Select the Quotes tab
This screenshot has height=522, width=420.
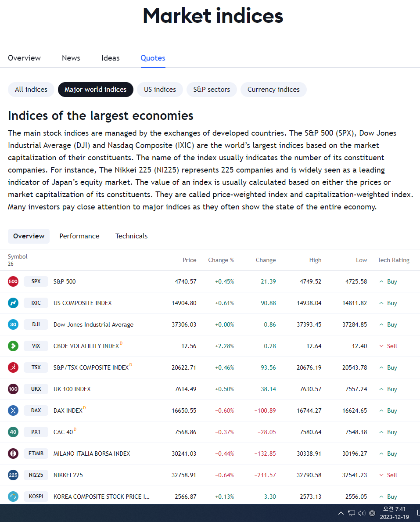153,58
